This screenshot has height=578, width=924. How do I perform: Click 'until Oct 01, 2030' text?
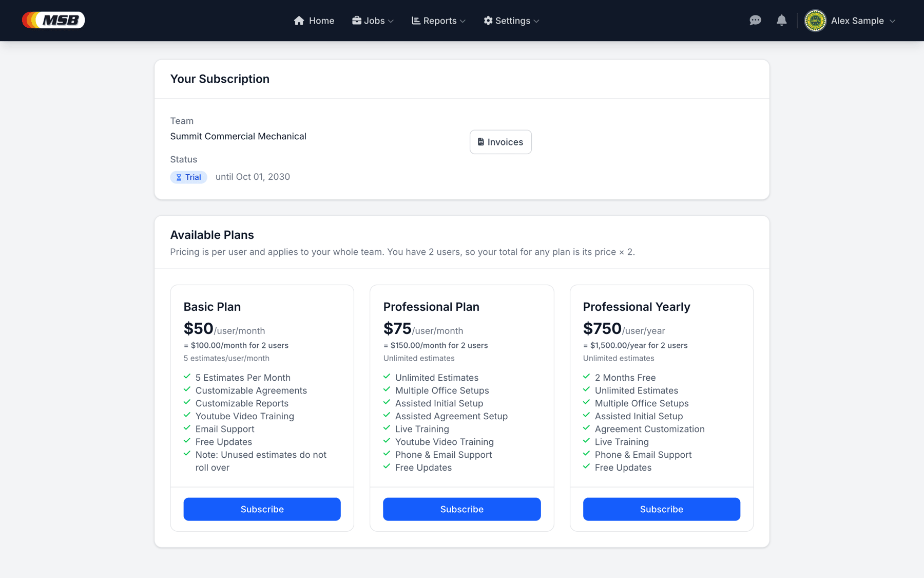pyautogui.click(x=253, y=177)
